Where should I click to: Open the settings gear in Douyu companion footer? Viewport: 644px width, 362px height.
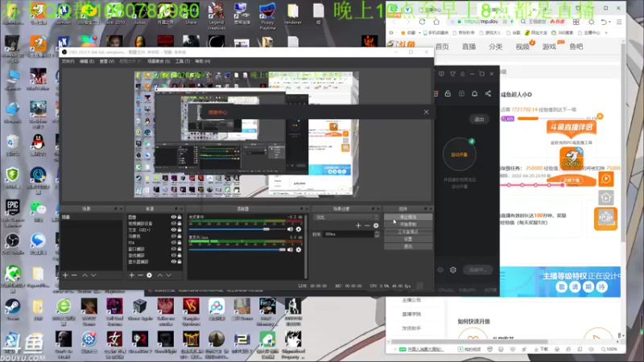(x=453, y=269)
